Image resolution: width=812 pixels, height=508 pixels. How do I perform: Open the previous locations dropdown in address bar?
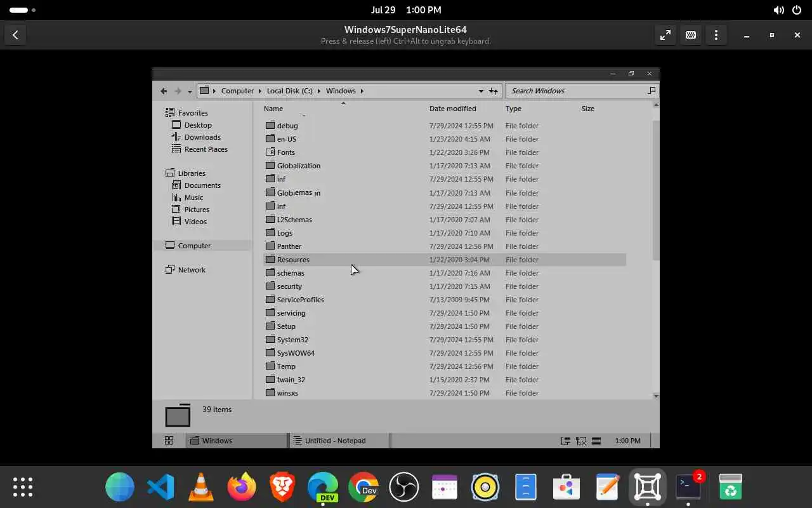[481, 91]
